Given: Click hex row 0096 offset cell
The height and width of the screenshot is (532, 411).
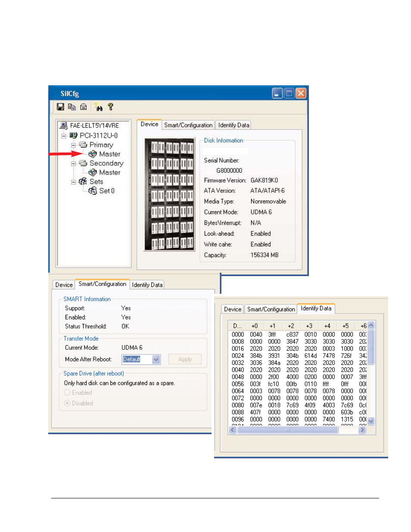Looking at the screenshot, I should point(238,419).
